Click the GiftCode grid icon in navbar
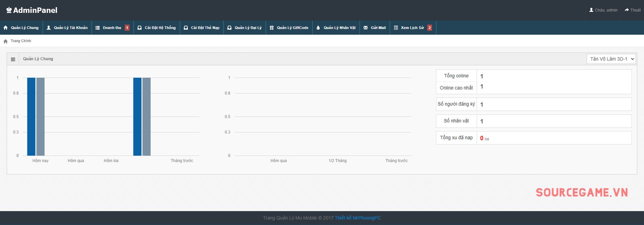This screenshot has width=644, height=225. tap(272, 28)
